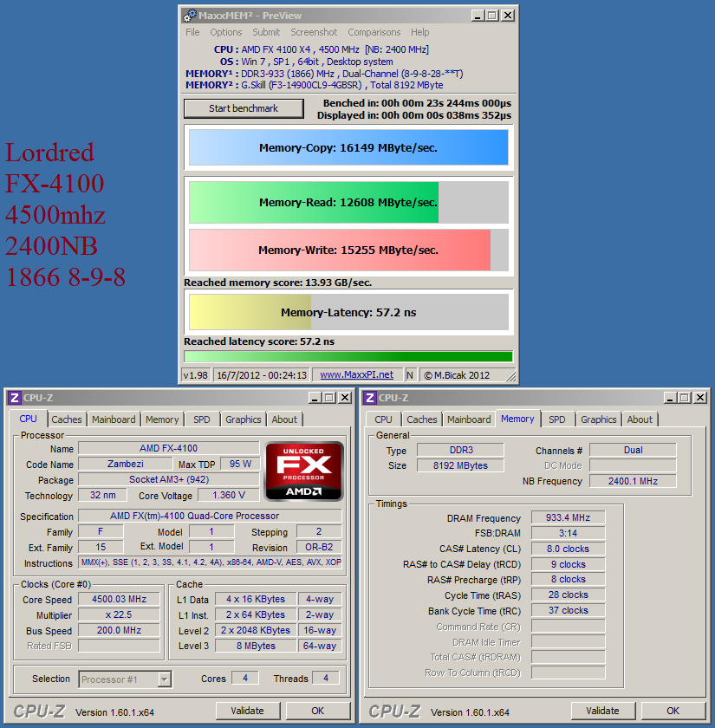Click the Memory-Read 12608 MByte/sec bar
The height and width of the screenshot is (728, 715).
click(348, 203)
